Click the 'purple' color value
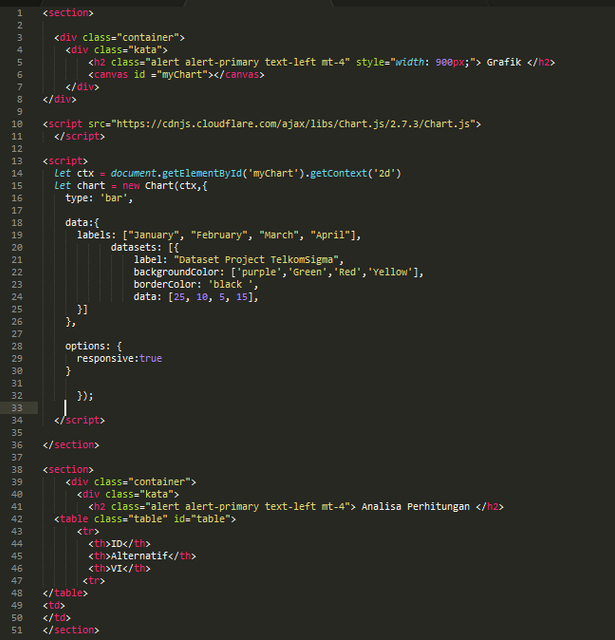 [x=259, y=272]
